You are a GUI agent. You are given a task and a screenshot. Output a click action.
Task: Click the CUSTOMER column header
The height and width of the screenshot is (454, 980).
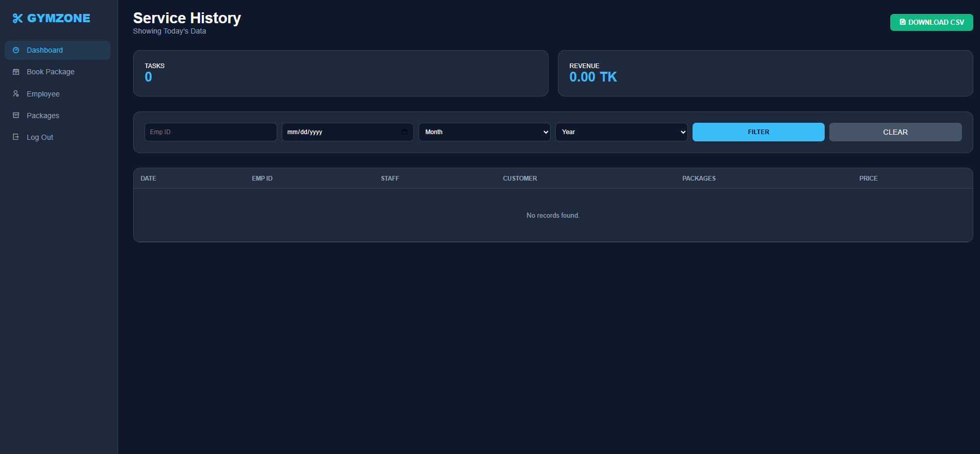point(520,179)
